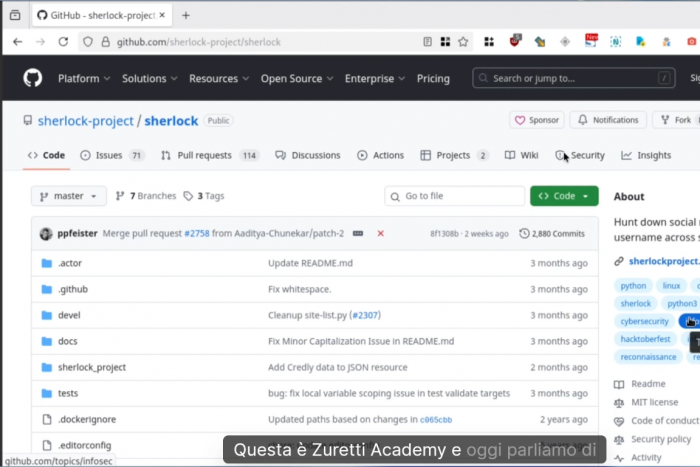Open the Wiki tab
This screenshot has height=467, width=700.
[521, 155]
